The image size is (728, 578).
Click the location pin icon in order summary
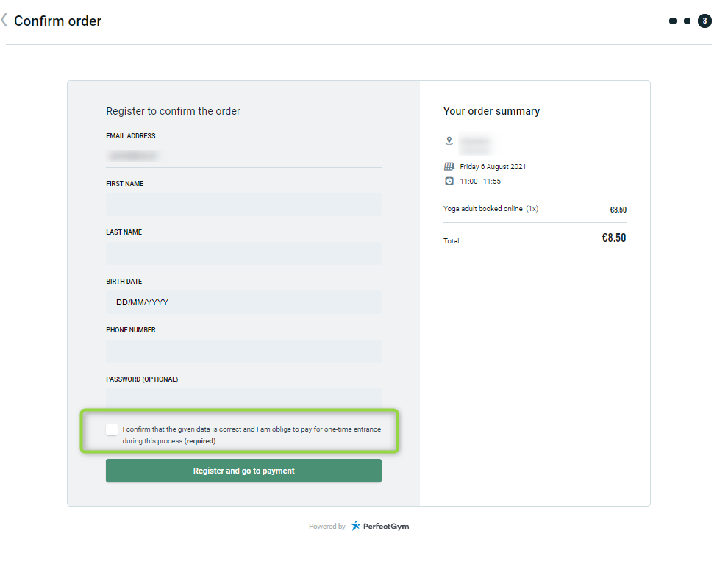pos(449,140)
